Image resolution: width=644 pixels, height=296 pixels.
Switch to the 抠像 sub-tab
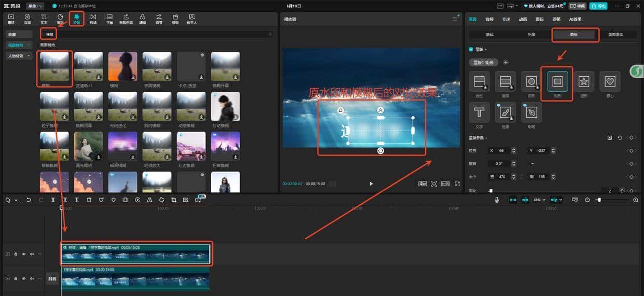[531, 35]
